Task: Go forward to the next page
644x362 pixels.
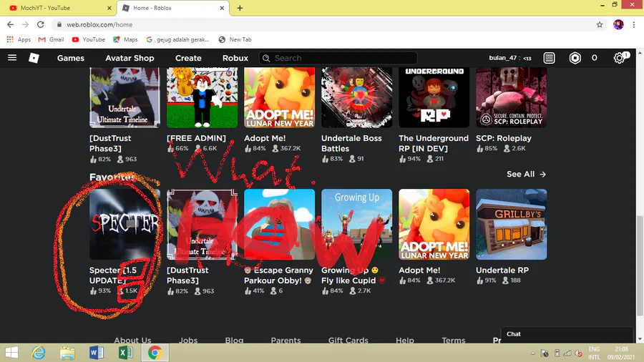Action: (26, 24)
